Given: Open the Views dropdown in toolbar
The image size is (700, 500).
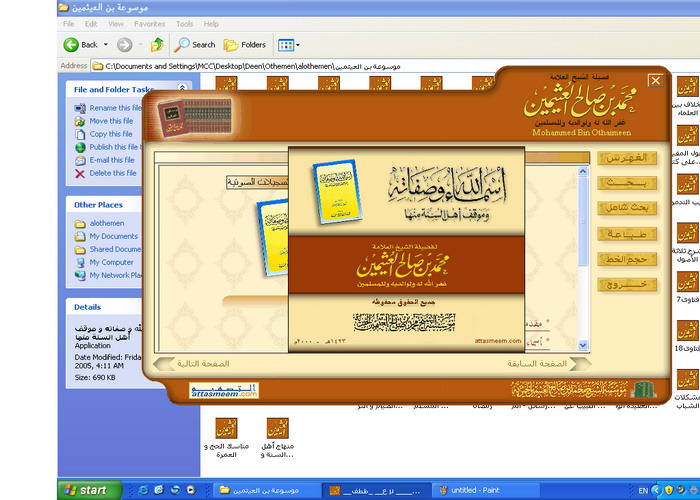Looking at the screenshot, I should pos(288,44).
